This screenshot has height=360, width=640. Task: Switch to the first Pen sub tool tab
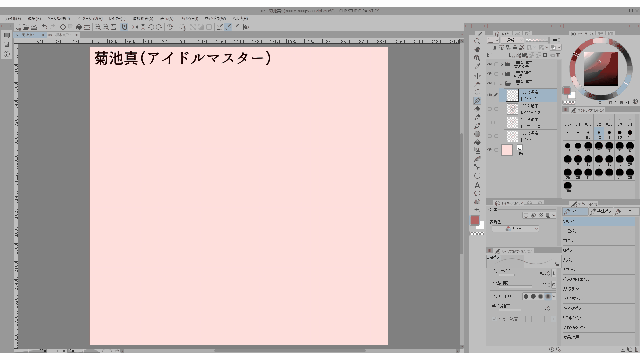[575, 211]
